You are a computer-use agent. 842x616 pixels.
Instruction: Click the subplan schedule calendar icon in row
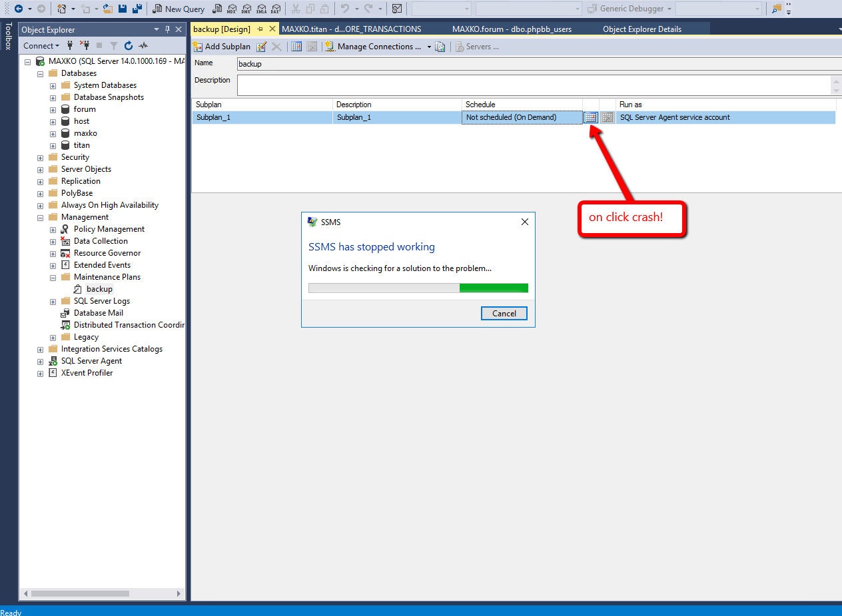tap(591, 117)
